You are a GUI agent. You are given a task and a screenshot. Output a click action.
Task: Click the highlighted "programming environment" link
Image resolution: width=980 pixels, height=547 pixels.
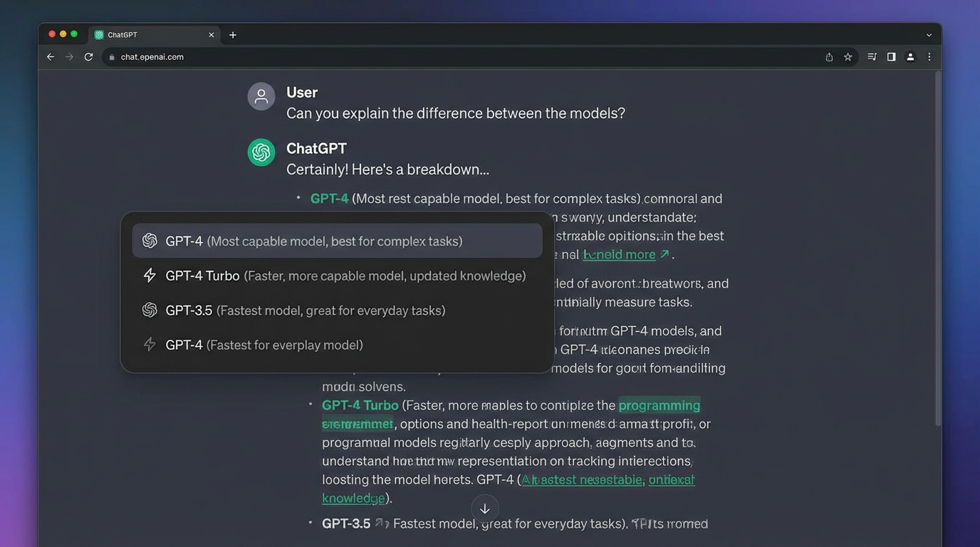tap(659, 405)
